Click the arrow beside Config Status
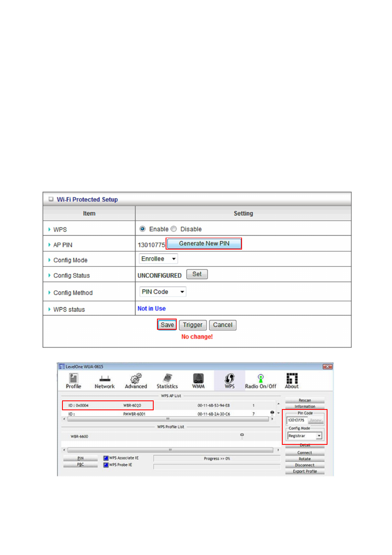The width and height of the screenshot is (392, 555). pos(49,275)
